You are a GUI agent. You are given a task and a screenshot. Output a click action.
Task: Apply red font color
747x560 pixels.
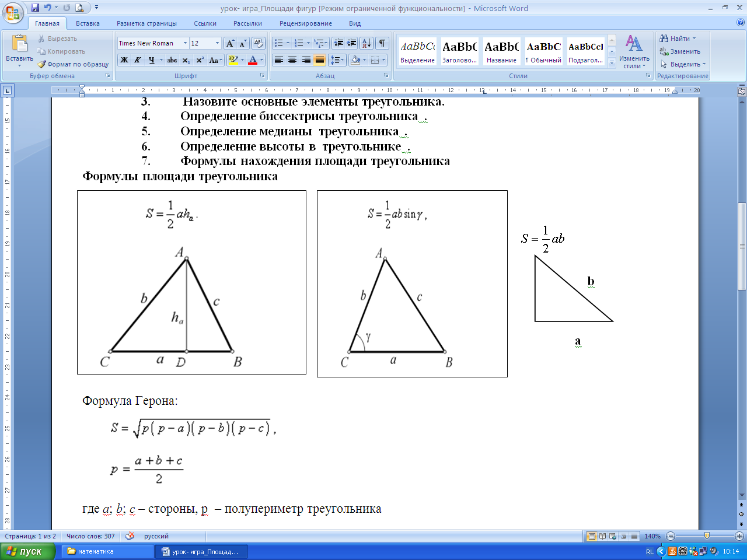point(252,60)
